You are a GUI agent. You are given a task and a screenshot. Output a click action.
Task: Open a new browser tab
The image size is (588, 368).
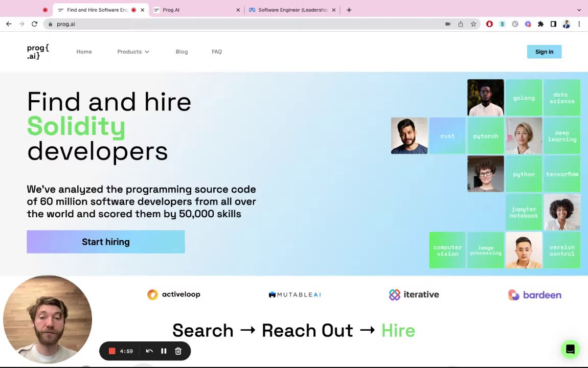[x=349, y=10]
